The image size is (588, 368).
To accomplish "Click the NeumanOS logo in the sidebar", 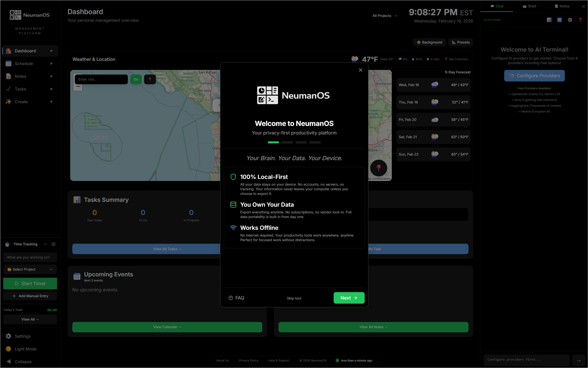I will (29, 15).
